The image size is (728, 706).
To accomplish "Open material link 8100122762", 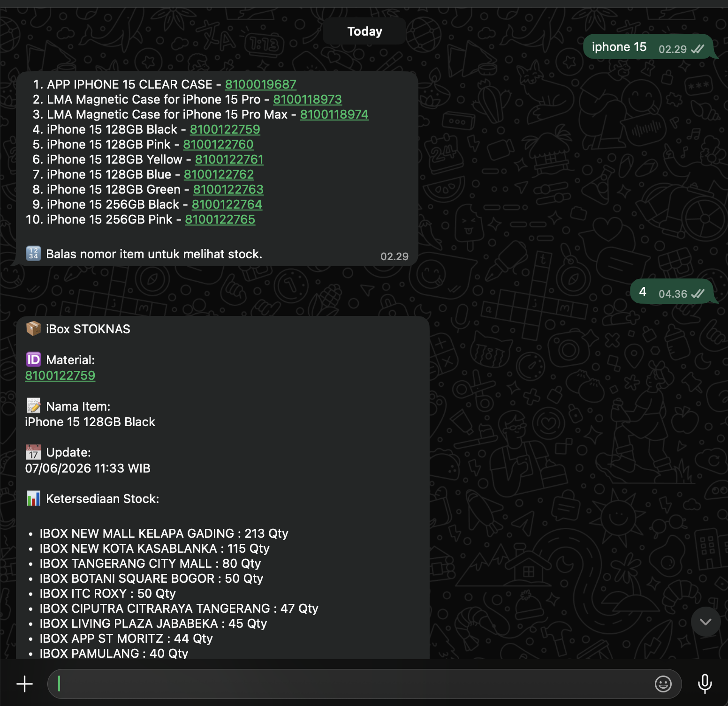I will coord(219,174).
